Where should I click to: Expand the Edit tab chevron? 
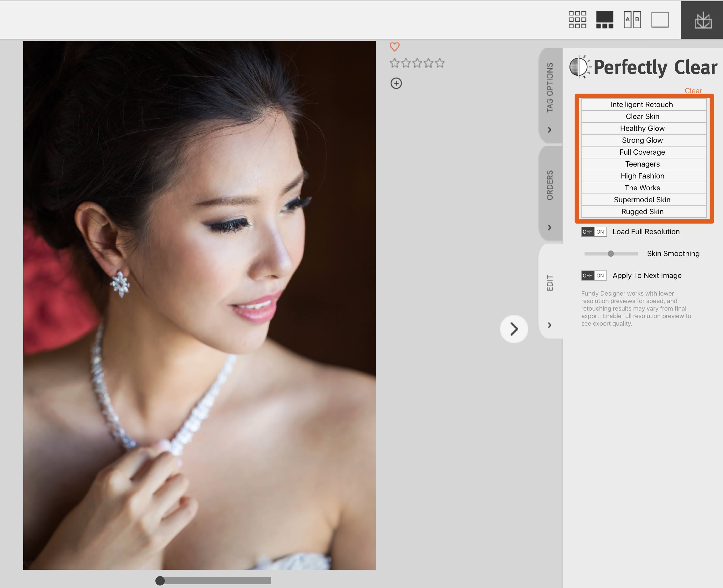pyautogui.click(x=549, y=325)
